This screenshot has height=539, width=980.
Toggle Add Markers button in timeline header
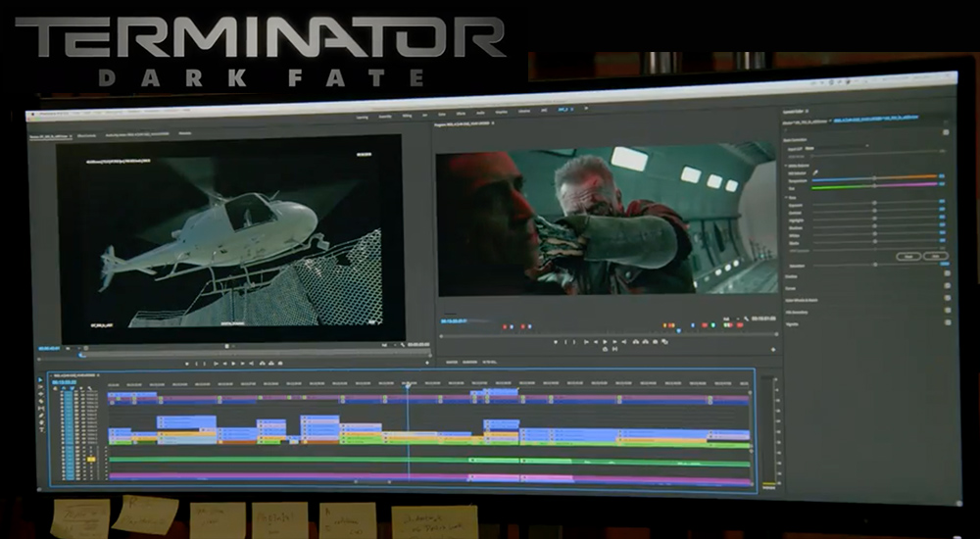point(81,388)
